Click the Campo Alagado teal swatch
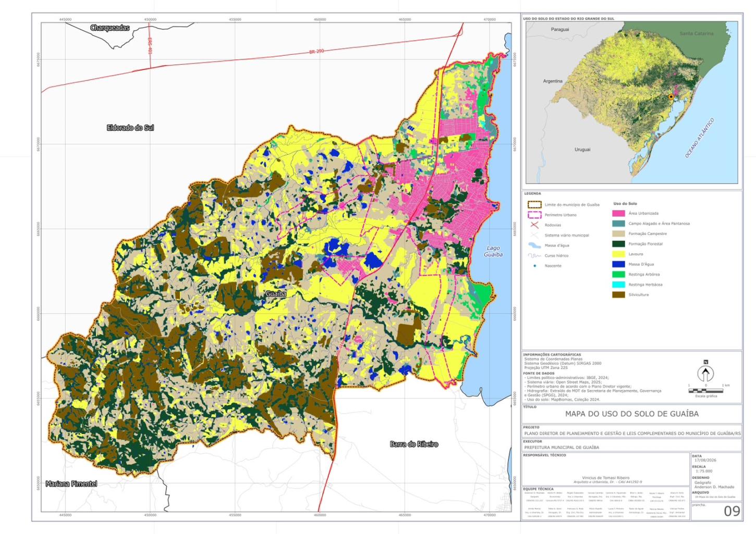Screen dimensions: 756x534 tap(618, 223)
